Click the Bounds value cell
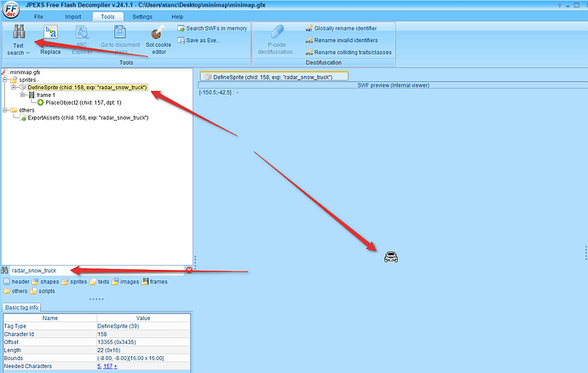The height and width of the screenshot is (373, 588). pyautogui.click(x=143, y=359)
